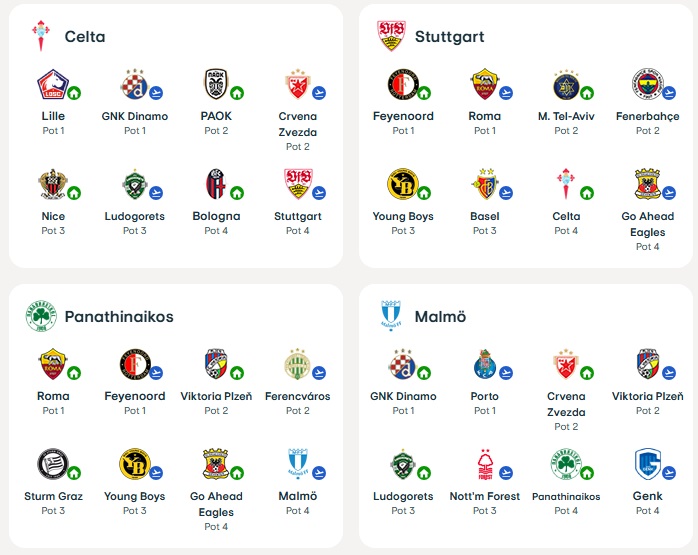Select the Stuttgart card title text
Screen dimensions: 698x555
click(449, 37)
